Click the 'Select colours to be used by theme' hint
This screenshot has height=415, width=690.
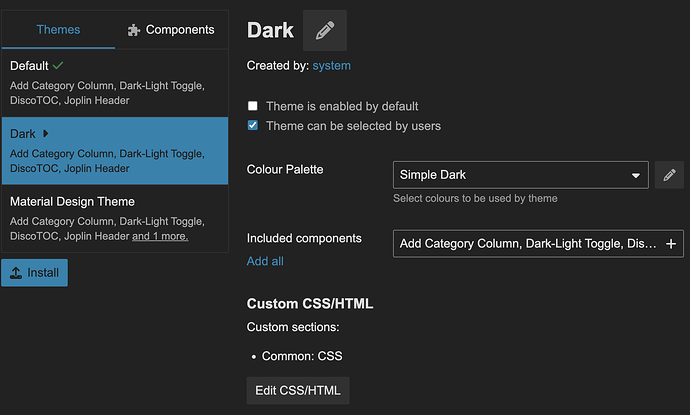coord(475,198)
